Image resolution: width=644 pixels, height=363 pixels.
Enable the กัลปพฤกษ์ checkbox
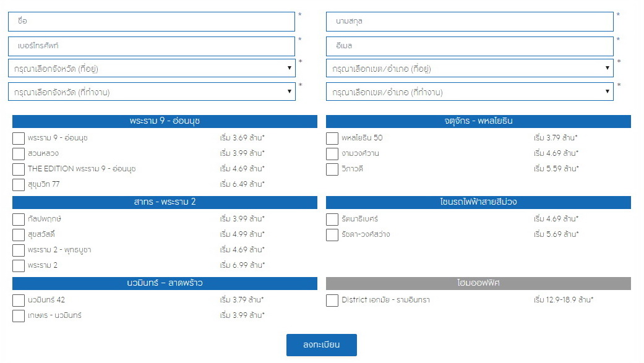[x=19, y=220]
